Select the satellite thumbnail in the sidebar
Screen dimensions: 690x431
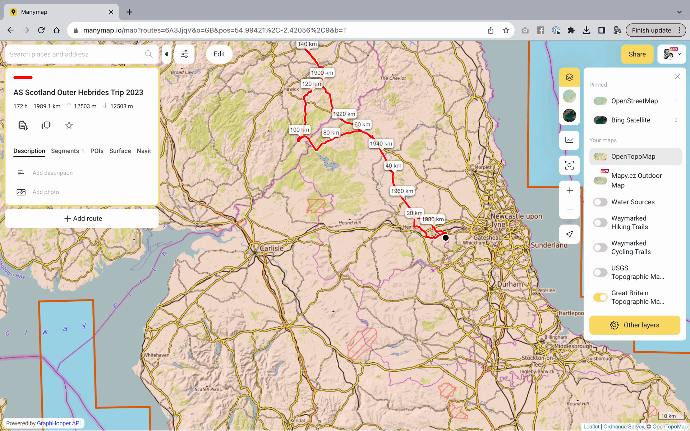(x=569, y=115)
